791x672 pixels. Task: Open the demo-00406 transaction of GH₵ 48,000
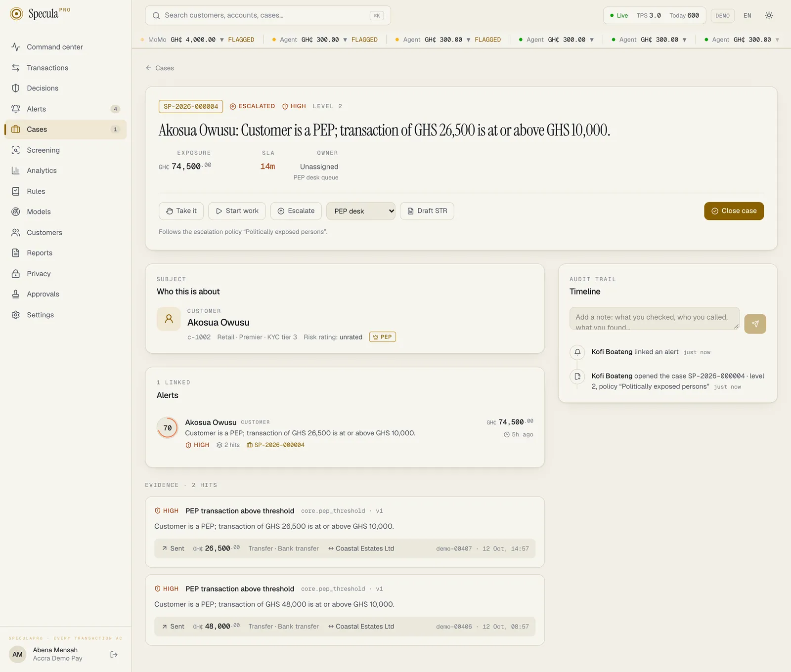(345, 627)
